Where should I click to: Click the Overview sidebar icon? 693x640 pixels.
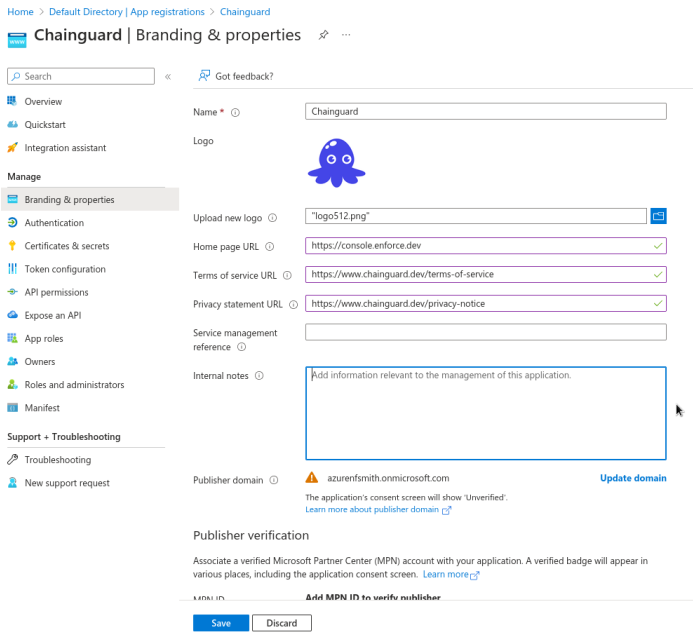tap(12, 101)
